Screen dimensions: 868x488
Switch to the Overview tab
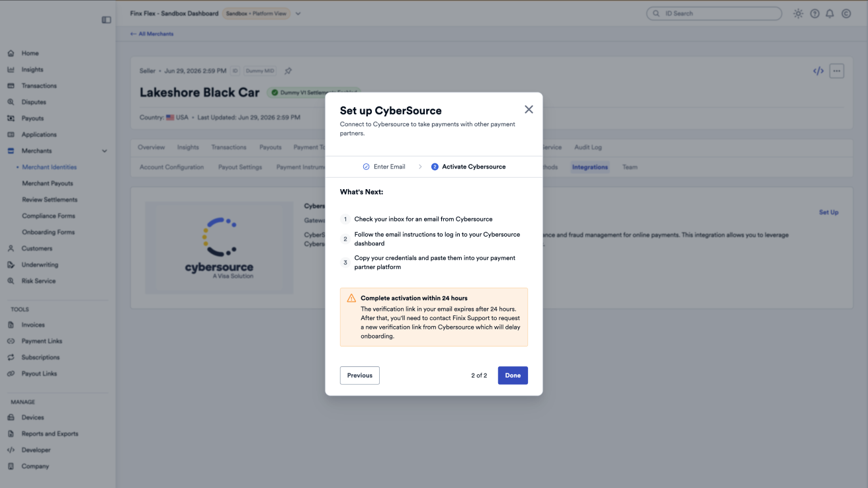coord(151,147)
